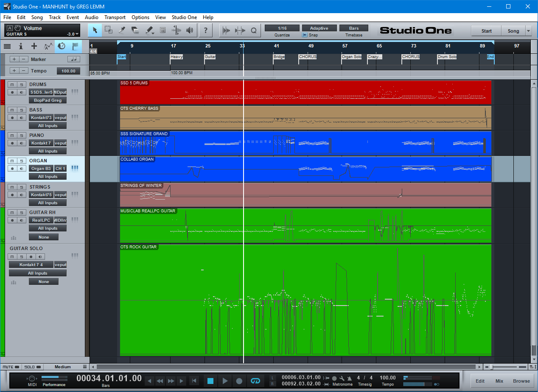The image size is (538, 392).
Task: Pick the Paint pencil tool
Action: (149, 30)
